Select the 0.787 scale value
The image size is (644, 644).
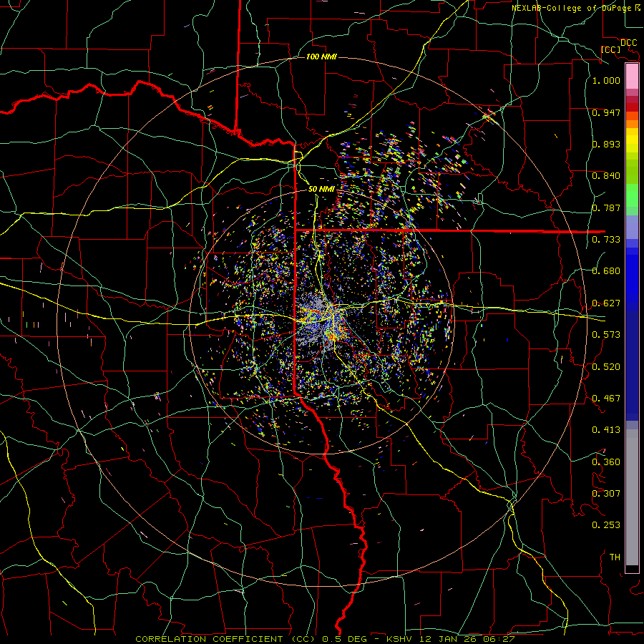coord(606,208)
